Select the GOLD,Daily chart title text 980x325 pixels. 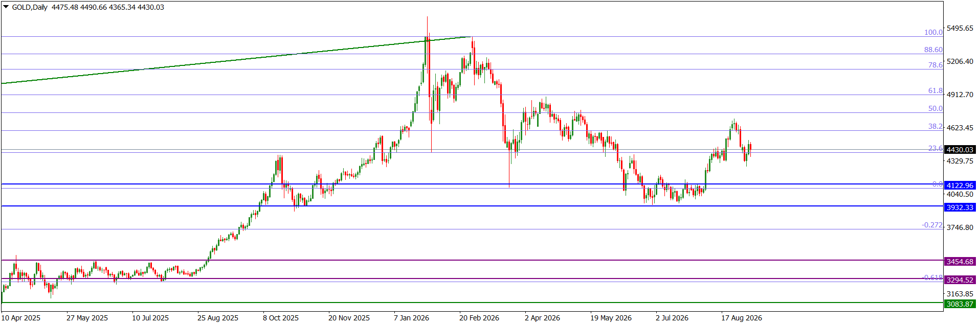[30, 7]
